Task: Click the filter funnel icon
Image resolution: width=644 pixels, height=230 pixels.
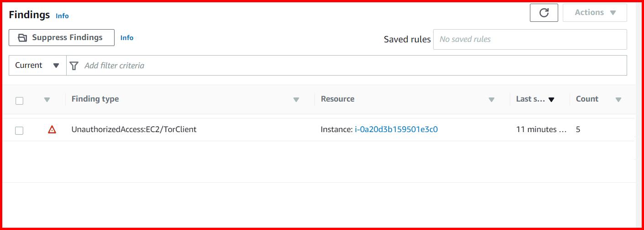Action: click(x=74, y=66)
